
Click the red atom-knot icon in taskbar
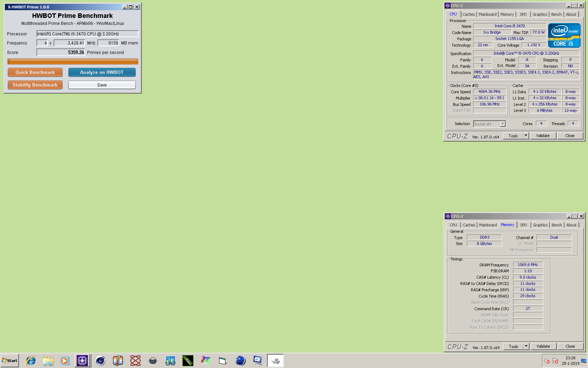tap(135, 361)
